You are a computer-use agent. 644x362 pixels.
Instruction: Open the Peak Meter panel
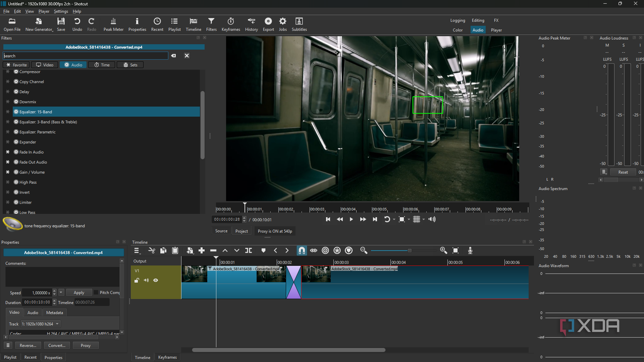click(x=113, y=24)
